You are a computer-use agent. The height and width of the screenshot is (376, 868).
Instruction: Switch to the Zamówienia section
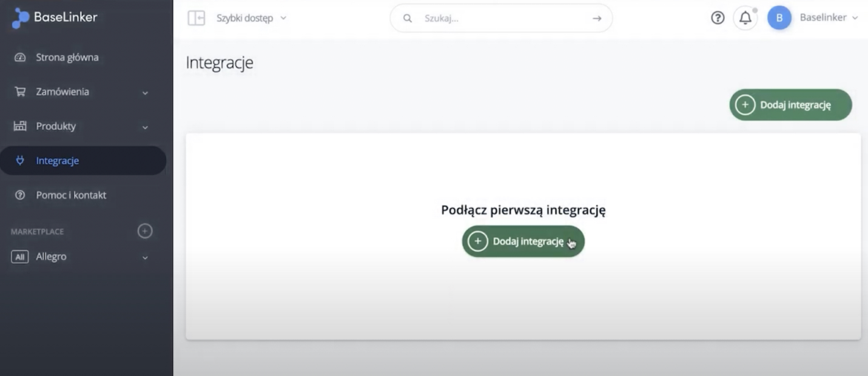[63, 91]
